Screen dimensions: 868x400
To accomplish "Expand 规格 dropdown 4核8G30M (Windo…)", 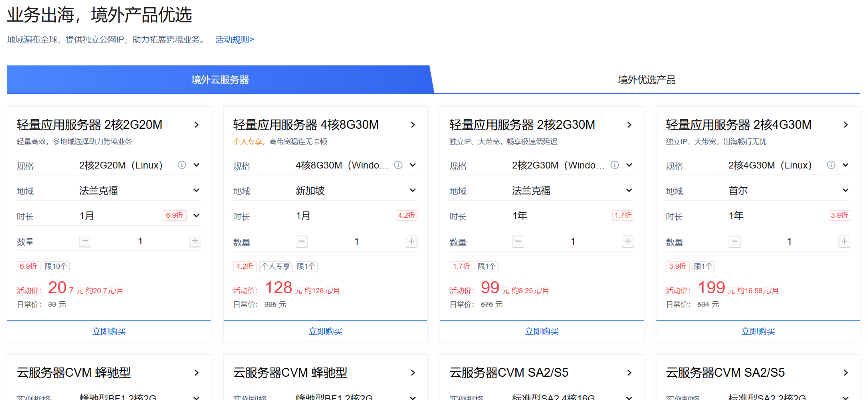I will click(x=413, y=165).
